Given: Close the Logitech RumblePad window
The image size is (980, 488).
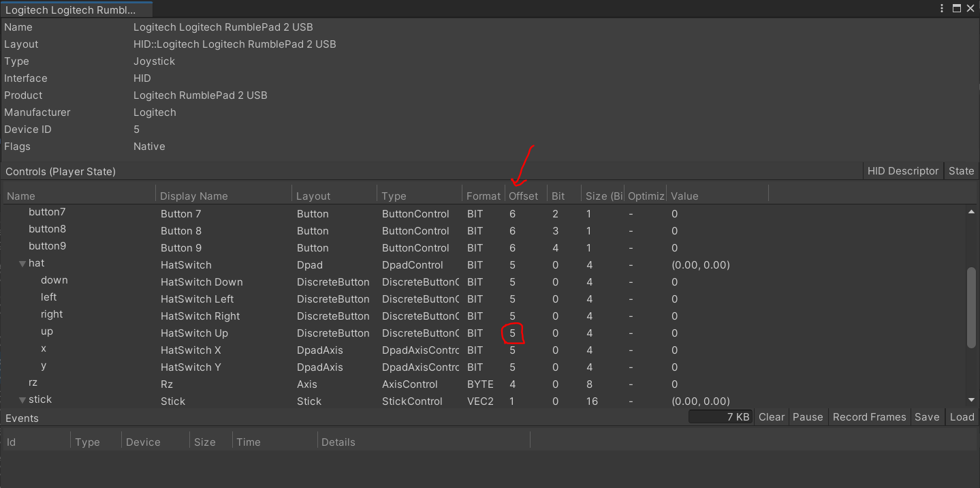Looking at the screenshot, I should 971,9.
